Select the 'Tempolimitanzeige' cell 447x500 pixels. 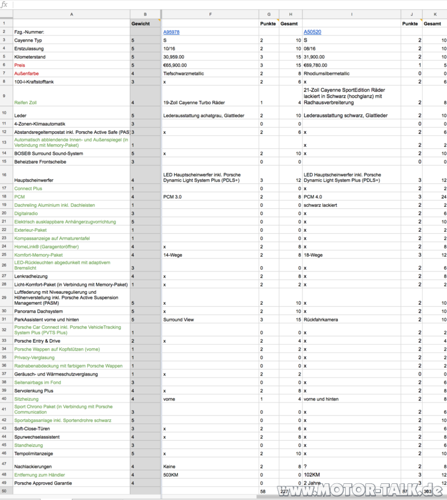pyautogui.click(x=71, y=454)
